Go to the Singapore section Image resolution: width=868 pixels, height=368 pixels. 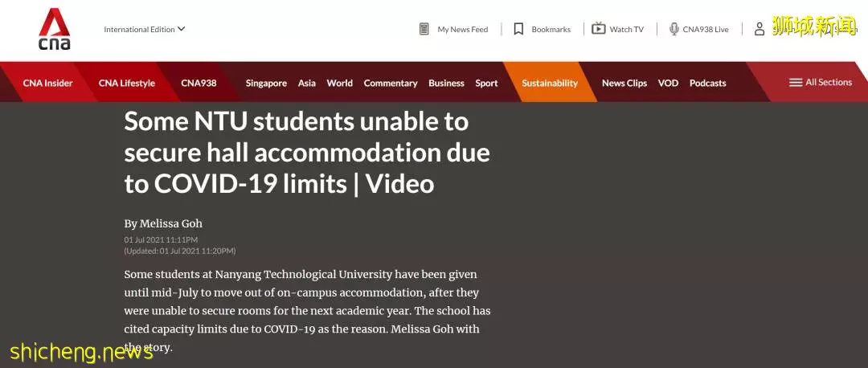[x=266, y=83]
